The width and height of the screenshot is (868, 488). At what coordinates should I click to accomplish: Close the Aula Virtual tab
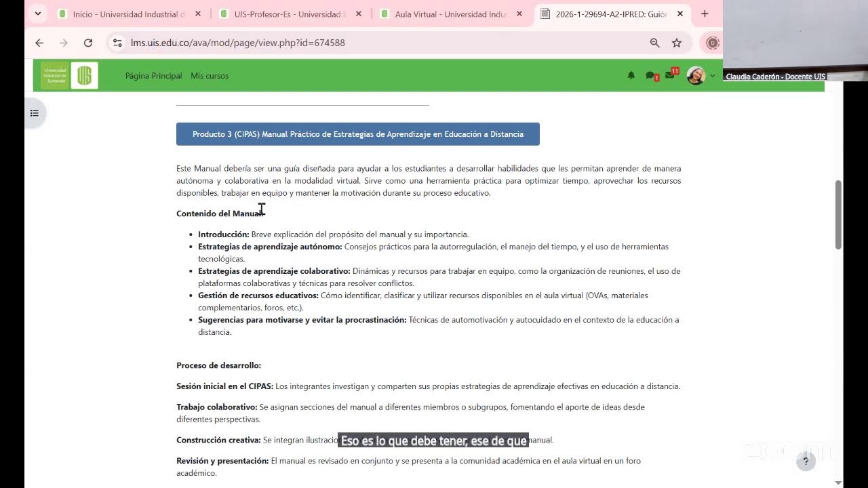[x=519, y=14]
